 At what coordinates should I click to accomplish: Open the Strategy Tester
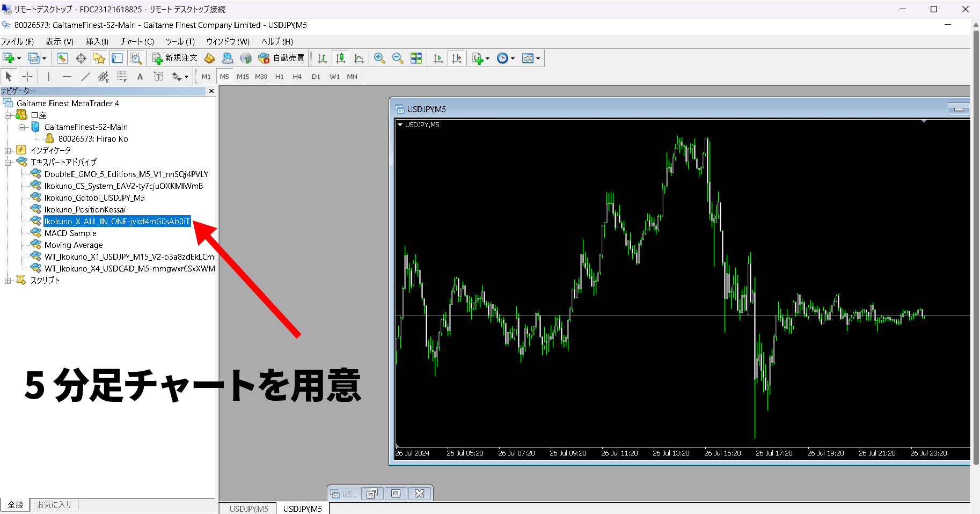pyautogui.click(x=136, y=58)
